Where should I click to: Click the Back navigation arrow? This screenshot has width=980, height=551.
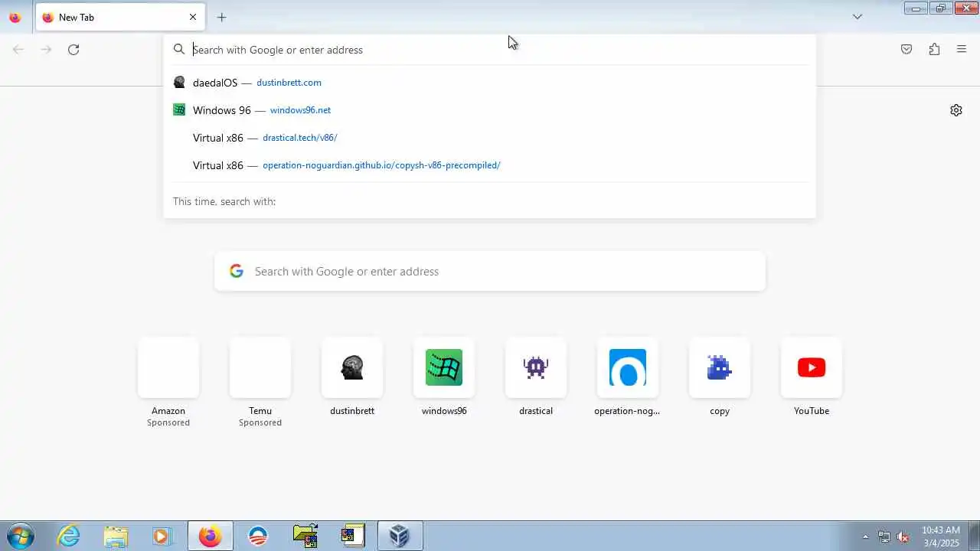pyautogui.click(x=18, y=50)
